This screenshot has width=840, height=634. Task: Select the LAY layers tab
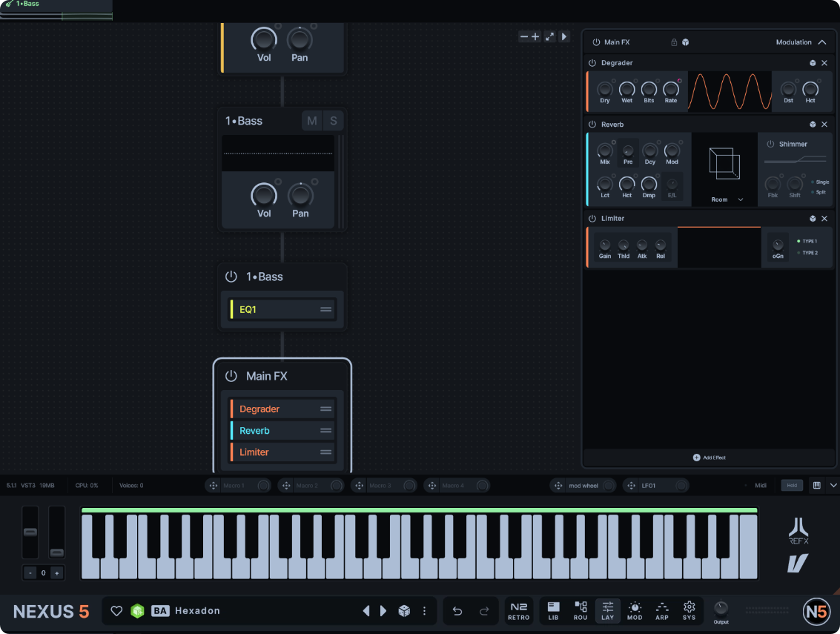click(x=607, y=610)
